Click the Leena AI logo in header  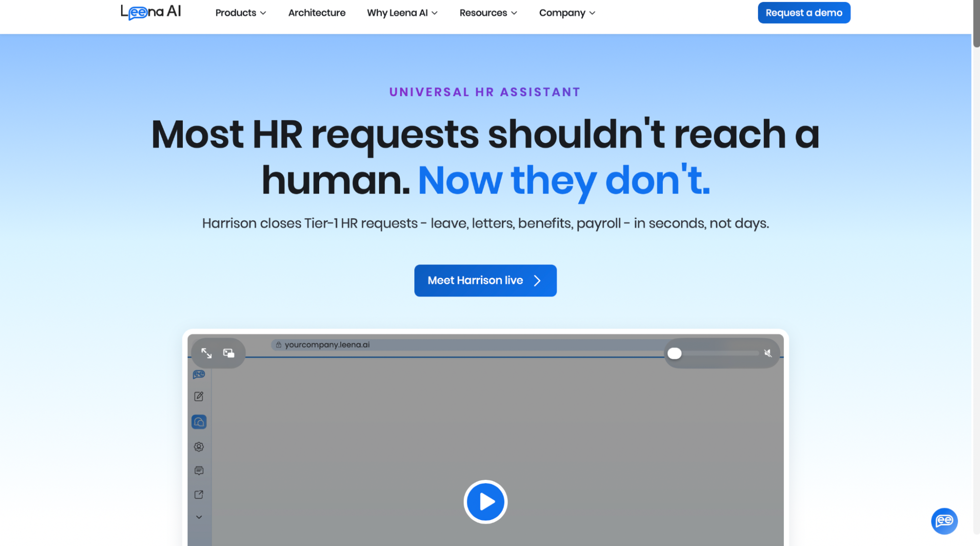coord(151,12)
